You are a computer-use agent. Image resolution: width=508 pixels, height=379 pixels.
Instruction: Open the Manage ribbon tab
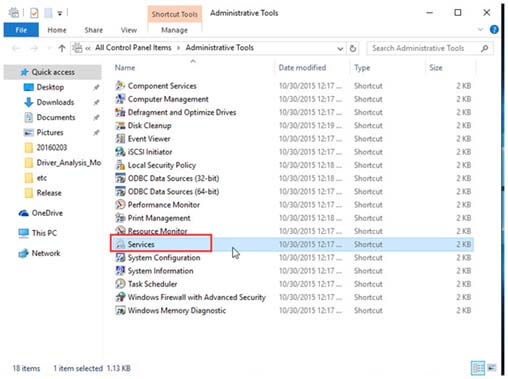point(174,30)
